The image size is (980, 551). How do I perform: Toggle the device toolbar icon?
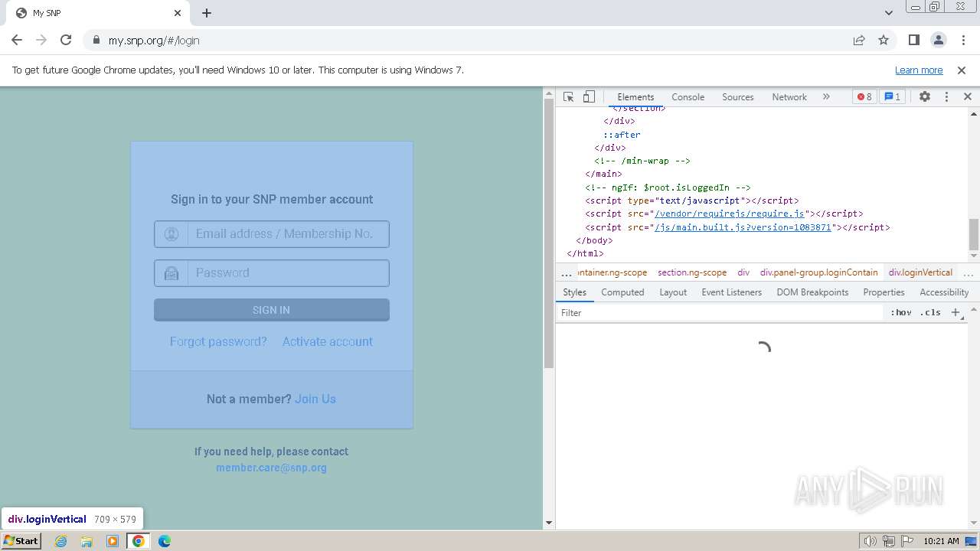(589, 97)
